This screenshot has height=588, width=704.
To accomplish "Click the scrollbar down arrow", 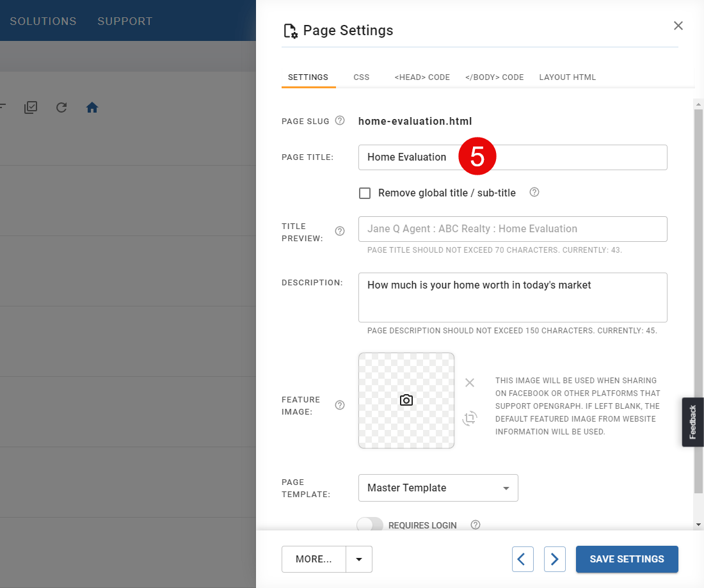I will point(698,524).
